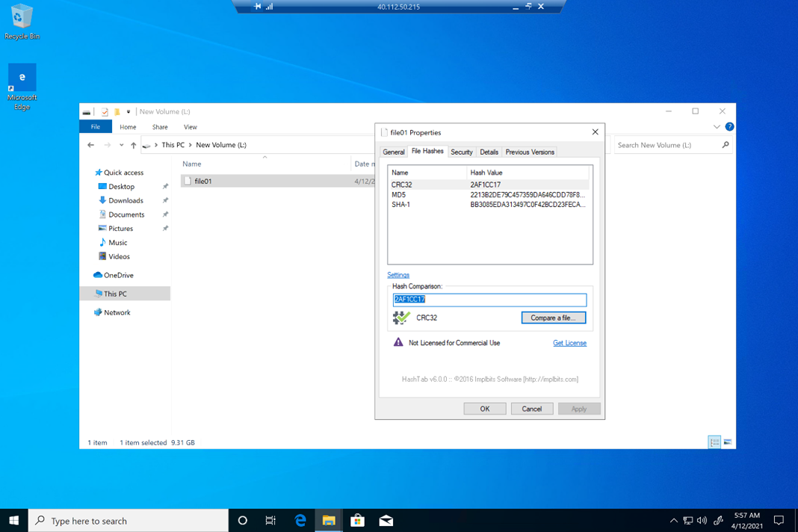Open the Share ribbon tab
The height and width of the screenshot is (532, 798).
click(160, 127)
